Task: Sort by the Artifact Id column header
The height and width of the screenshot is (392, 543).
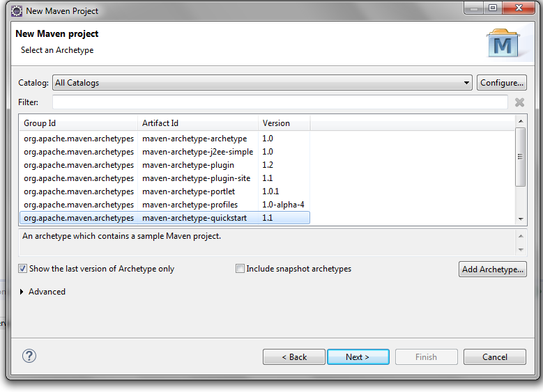Action: tap(198, 123)
